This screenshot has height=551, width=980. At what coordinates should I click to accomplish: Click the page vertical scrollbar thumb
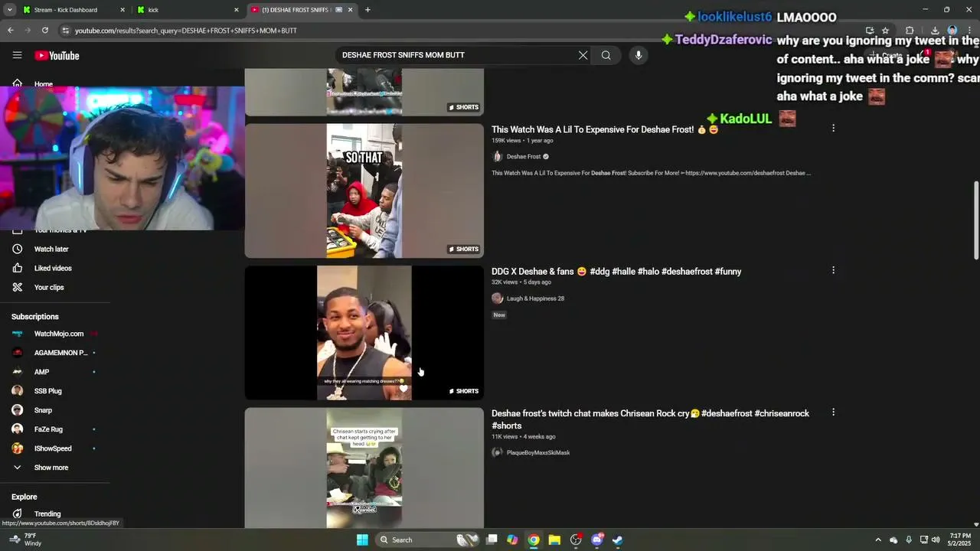(975, 220)
